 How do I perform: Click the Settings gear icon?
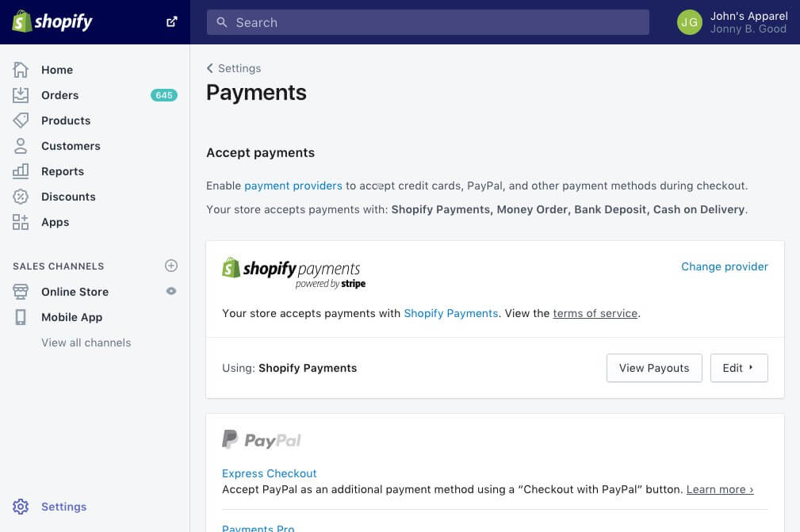(21, 507)
